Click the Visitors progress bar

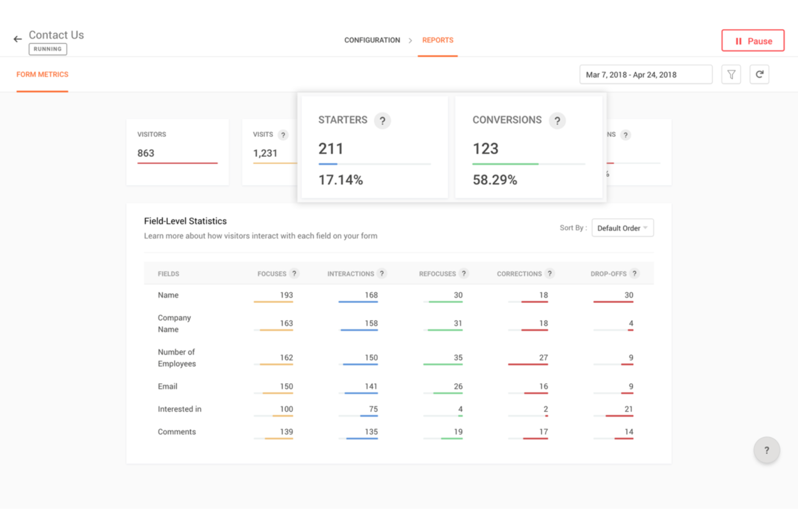(x=177, y=163)
